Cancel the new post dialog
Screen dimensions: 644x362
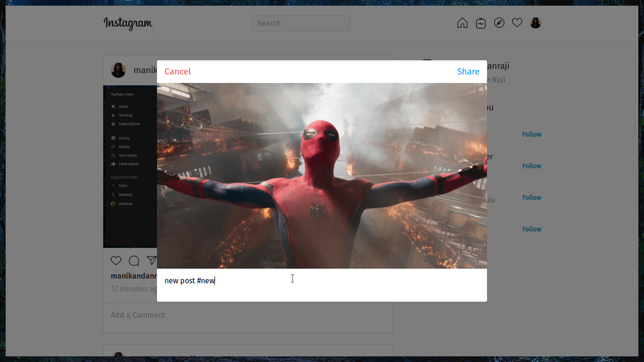(177, 71)
